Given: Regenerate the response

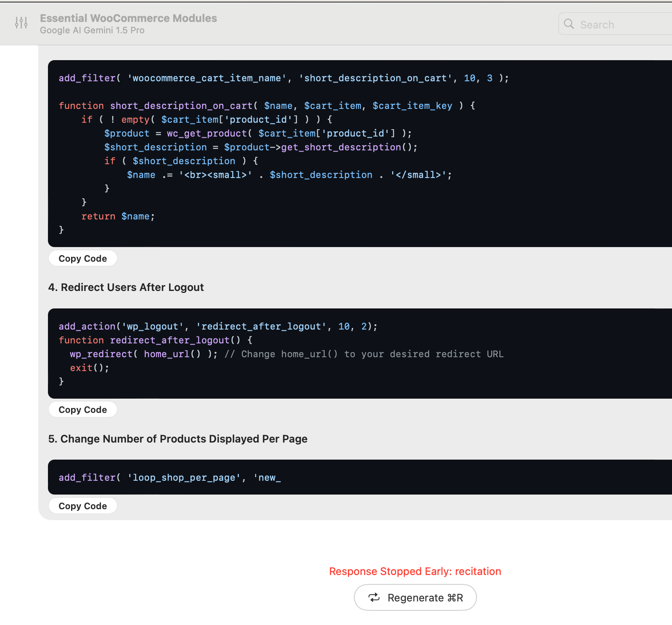Looking at the screenshot, I should point(415,597).
